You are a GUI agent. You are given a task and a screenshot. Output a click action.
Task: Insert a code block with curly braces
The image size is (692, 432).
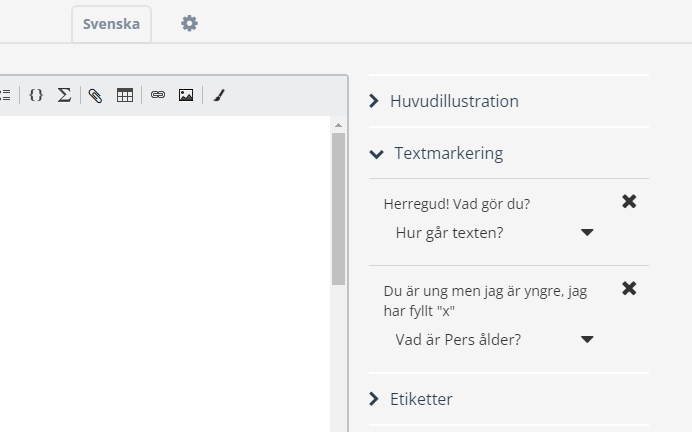pyautogui.click(x=36, y=95)
